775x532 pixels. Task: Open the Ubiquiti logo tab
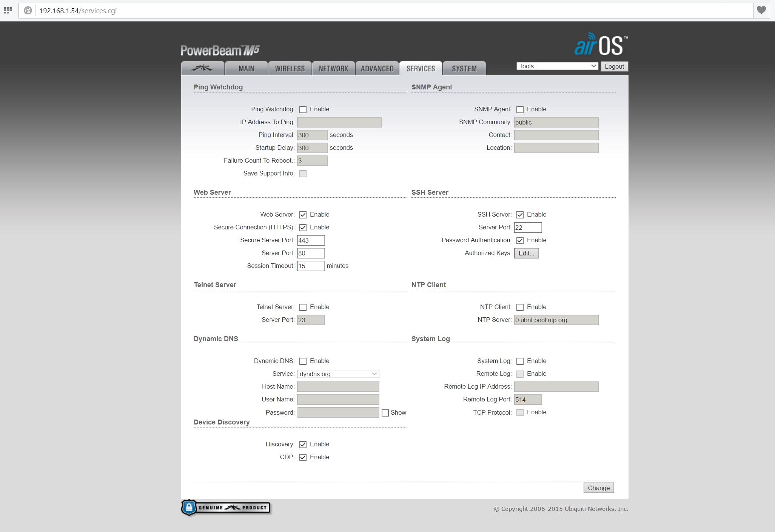coord(202,69)
